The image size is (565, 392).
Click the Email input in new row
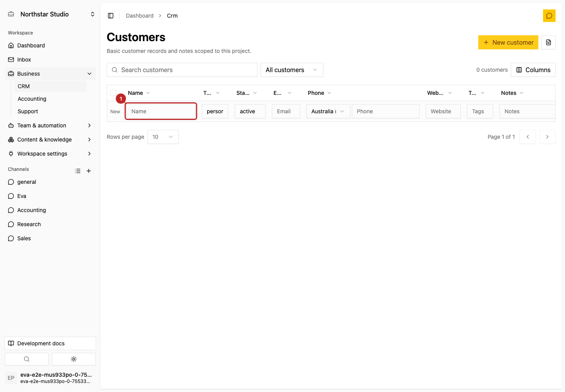(x=286, y=111)
